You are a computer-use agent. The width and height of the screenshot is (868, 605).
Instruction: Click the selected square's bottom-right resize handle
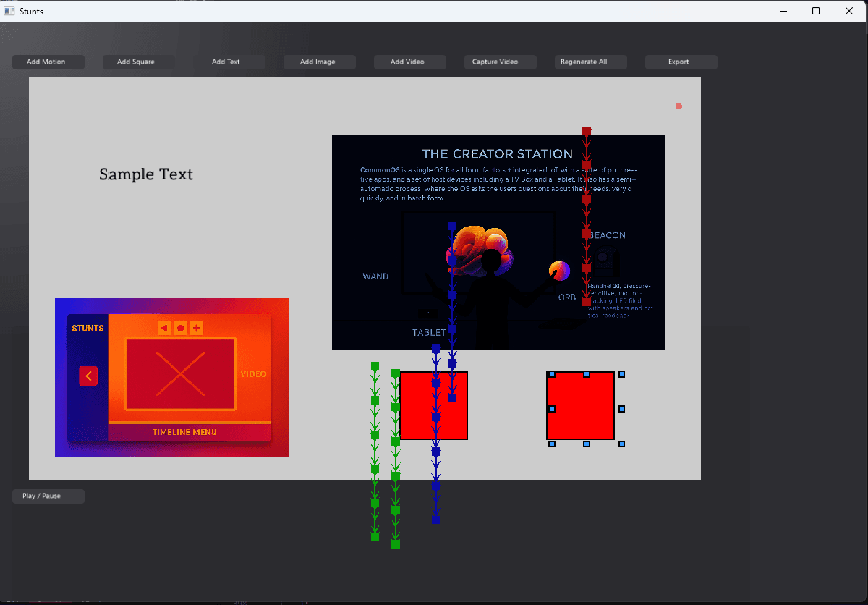pyautogui.click(x=621, y=444)
